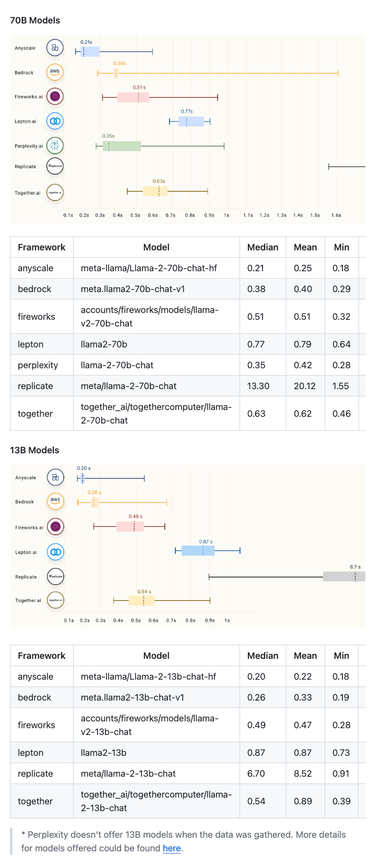Click the Fireworks.ai logo in 70B chart
The height and width of the screenshot is (868, 382).
tap(55, 97)
